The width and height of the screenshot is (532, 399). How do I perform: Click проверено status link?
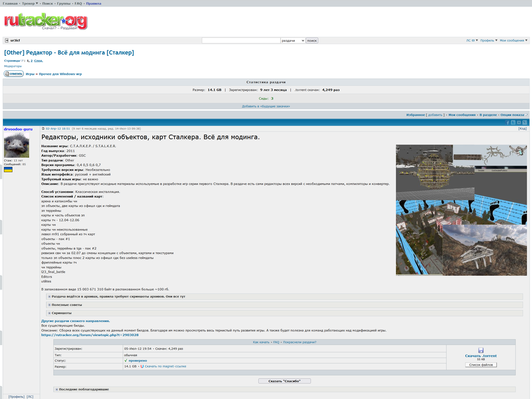[138, 361]
